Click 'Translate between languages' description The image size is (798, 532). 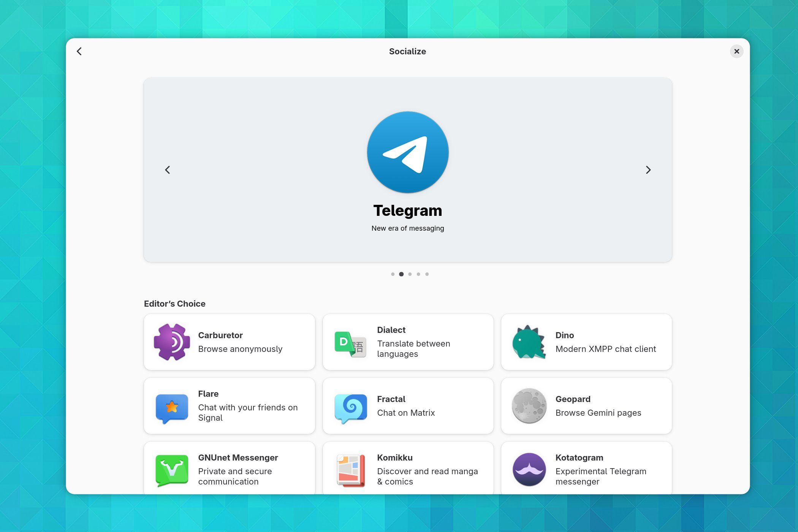[413, 349]
